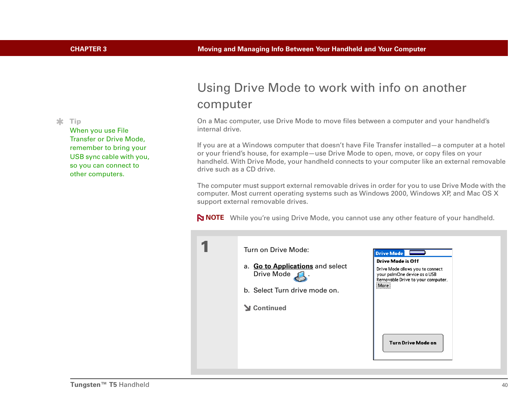Click the red NOTE icon
The width and height of the screenshot is (532, 411).
point(200,218)
